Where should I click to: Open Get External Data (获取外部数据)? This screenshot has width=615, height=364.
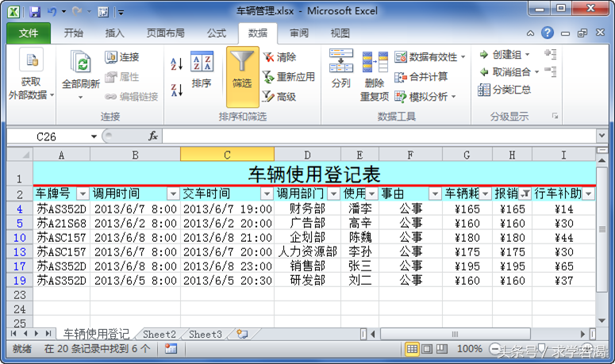(x=31, y=75)
